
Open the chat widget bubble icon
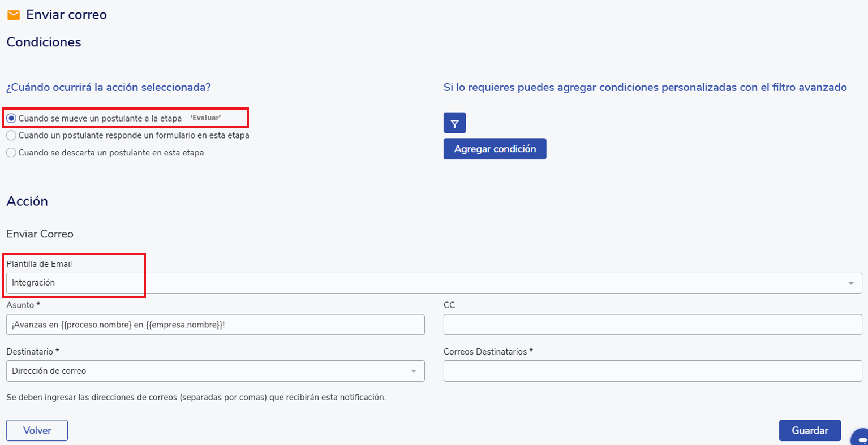861,438
